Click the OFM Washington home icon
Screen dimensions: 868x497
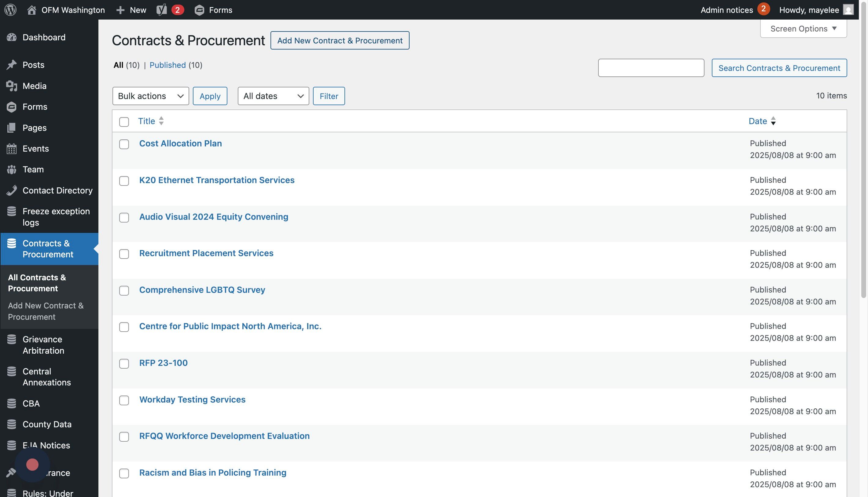point(31,9)
